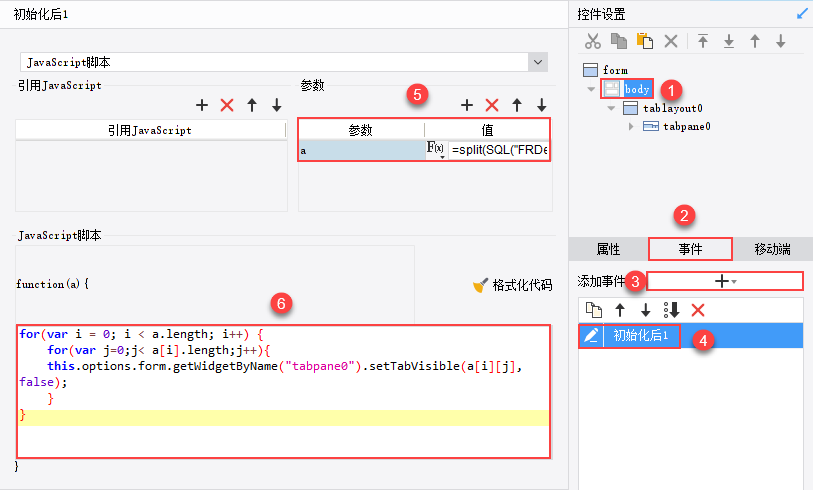Open the 添加事件 plus dropdown
Viewport: 813px width, 490px height.
(x=725, y=281)
